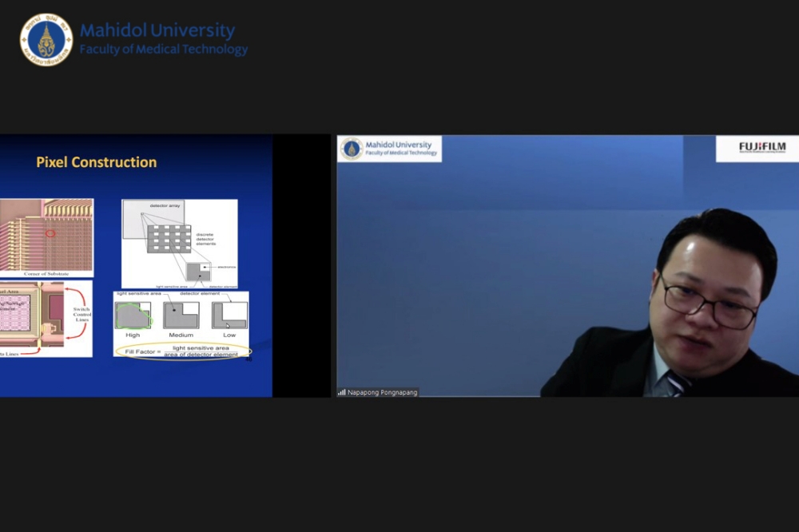This screenshot has width=799, height=532.
Task: Click the network signal bars icon beside speaker name
Action: click(342, 392)
